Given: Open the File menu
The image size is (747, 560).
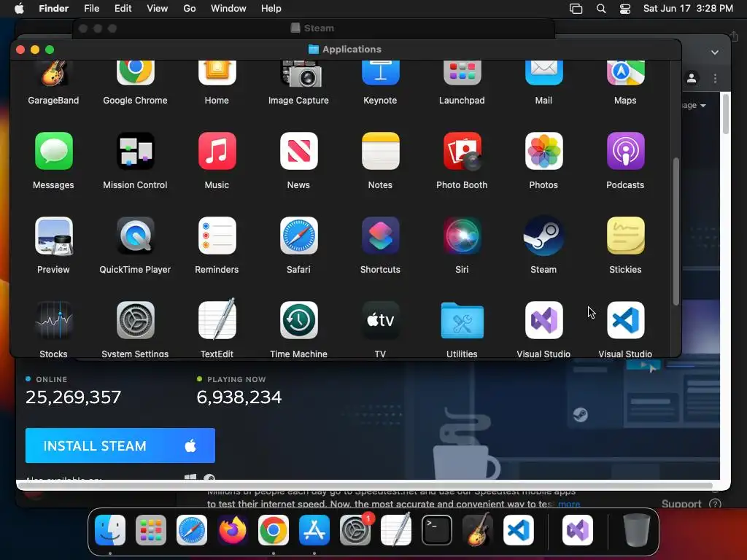Looking at the screenshot, I should coord(91,8).
